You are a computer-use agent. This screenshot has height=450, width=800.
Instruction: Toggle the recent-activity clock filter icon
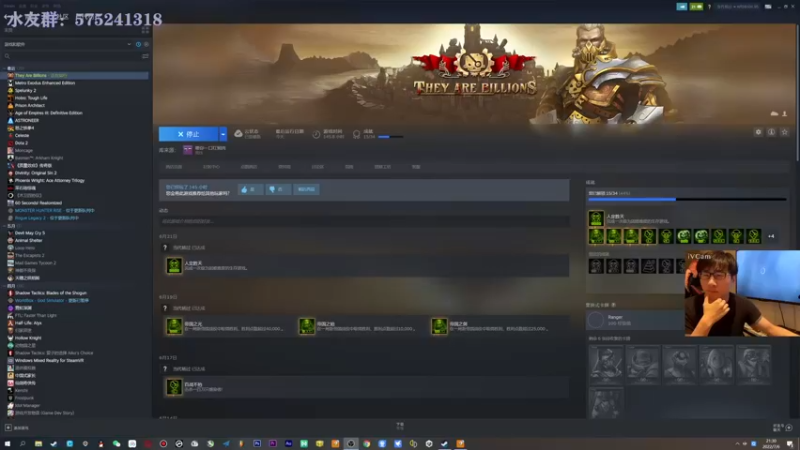pyautogui.click(x=138, y=44)
